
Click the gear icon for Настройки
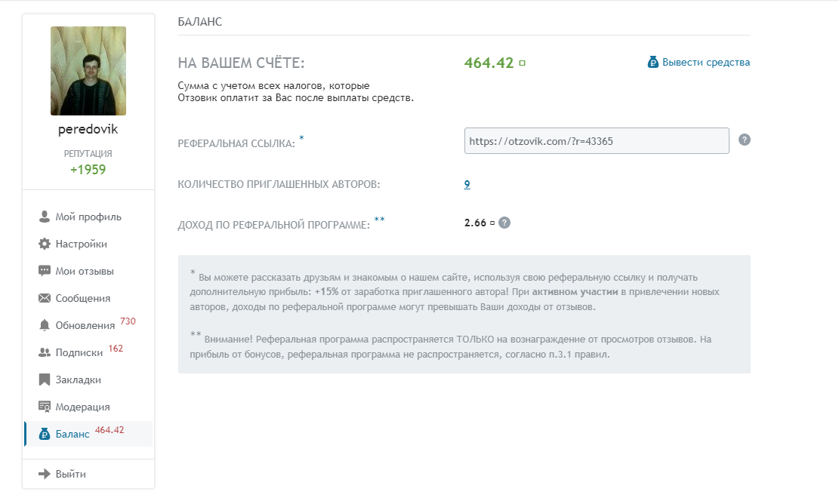coord(44,244)
